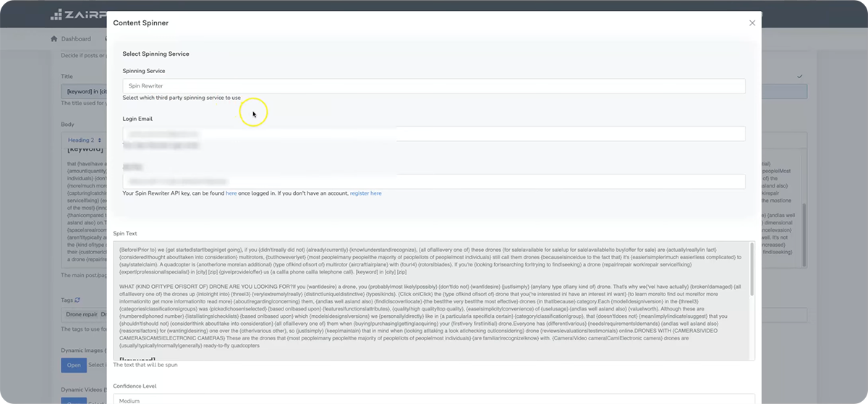Open the Spinning Service dropdown
Image resolution: width=868 pixels, height=404 pixels.
pyautogui.click(x=433, y=86)
